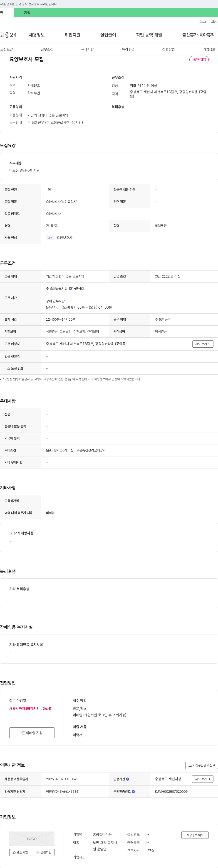Click the contact 정민경(043-641-6636)

[63, 792]
